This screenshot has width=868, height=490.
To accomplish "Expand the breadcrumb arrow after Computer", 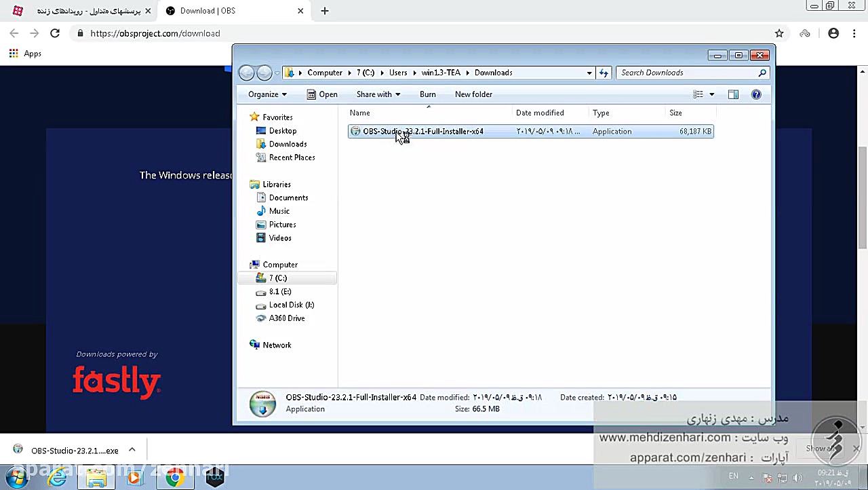I will click(x=350, y=73).
